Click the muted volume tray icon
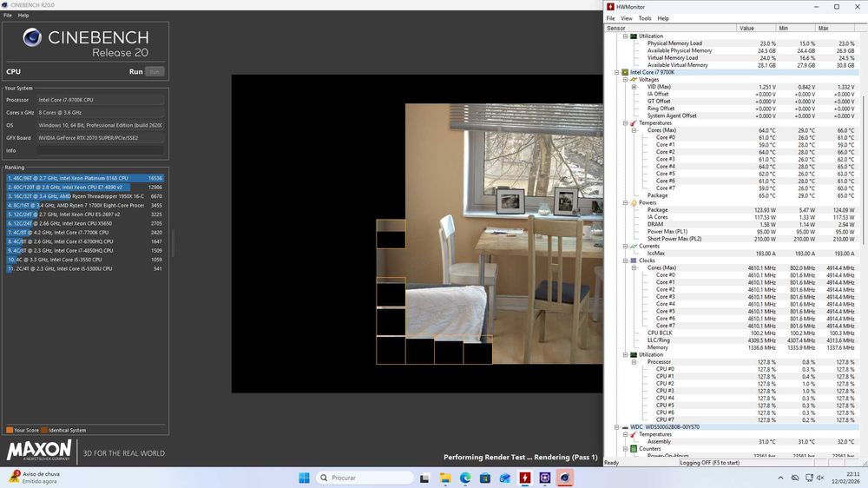Viewport: 868px width, 488px height. (820, 478)
